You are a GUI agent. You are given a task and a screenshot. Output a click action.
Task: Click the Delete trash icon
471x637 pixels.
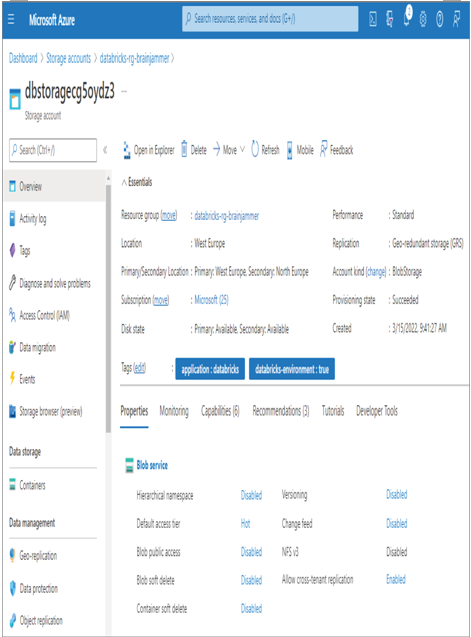click(x=184, y=150)
